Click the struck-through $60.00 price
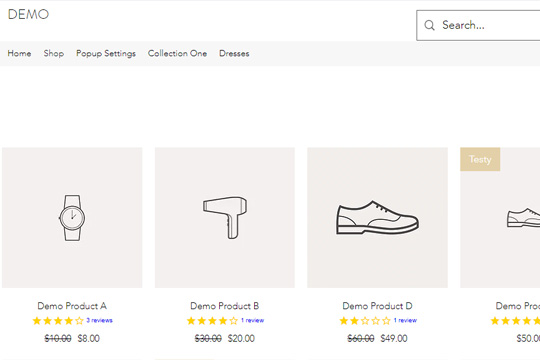540x360 pixels. coord(361,338)
